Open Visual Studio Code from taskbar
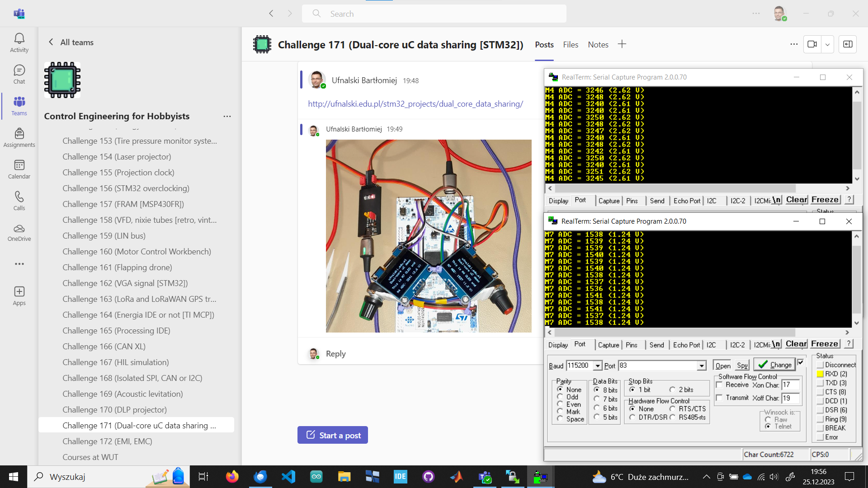Screen dimensions: 868x488 coord(288,477)
